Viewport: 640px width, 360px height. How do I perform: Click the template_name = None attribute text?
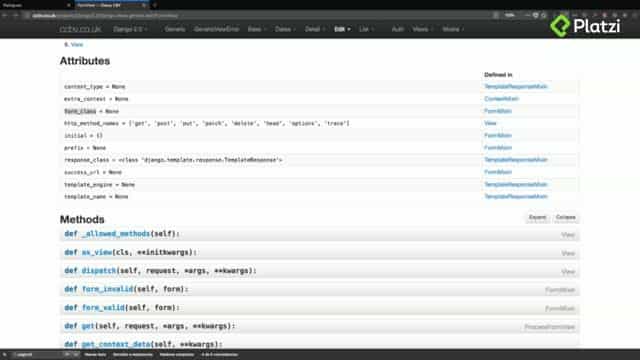pyautogui.click(x=96, y=197)
